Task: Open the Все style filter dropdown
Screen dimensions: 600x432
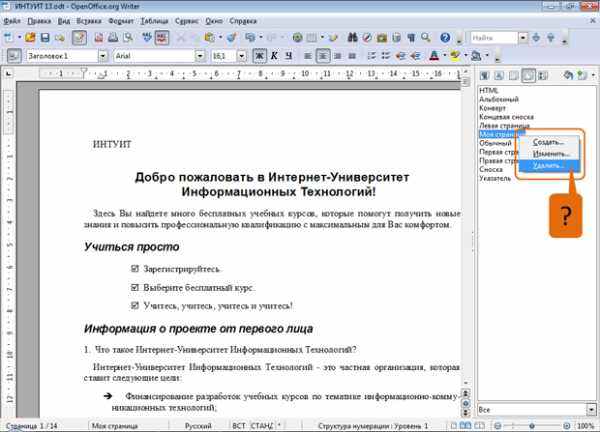Action: [592, 409]
